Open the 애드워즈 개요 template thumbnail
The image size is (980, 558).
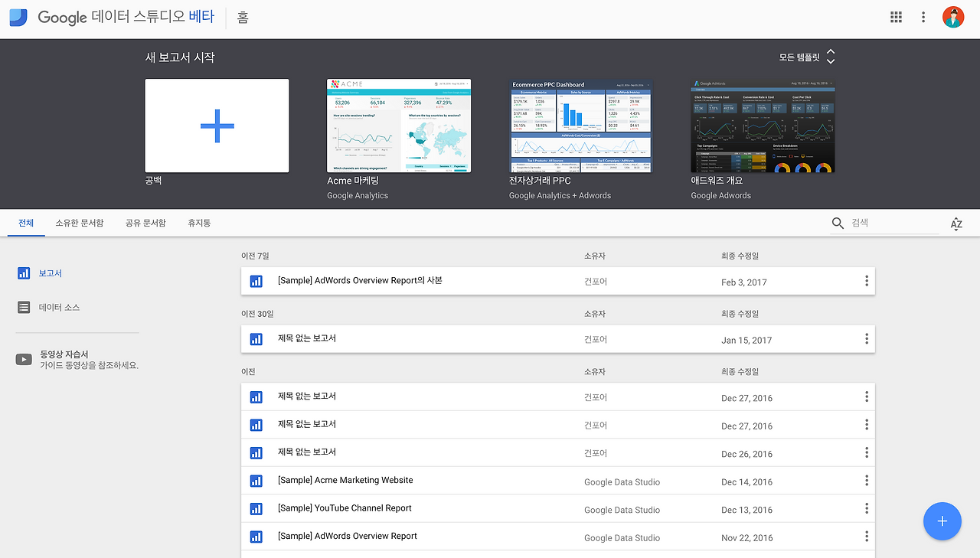(x=763, y=126)
